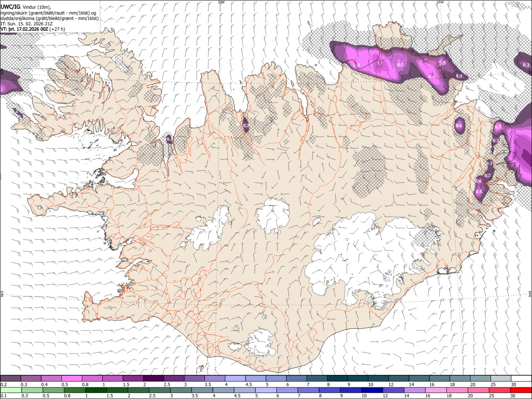Click the 0.7 precipitation value on the map
The height and width of the screenshot is (399, 532).
499,127
